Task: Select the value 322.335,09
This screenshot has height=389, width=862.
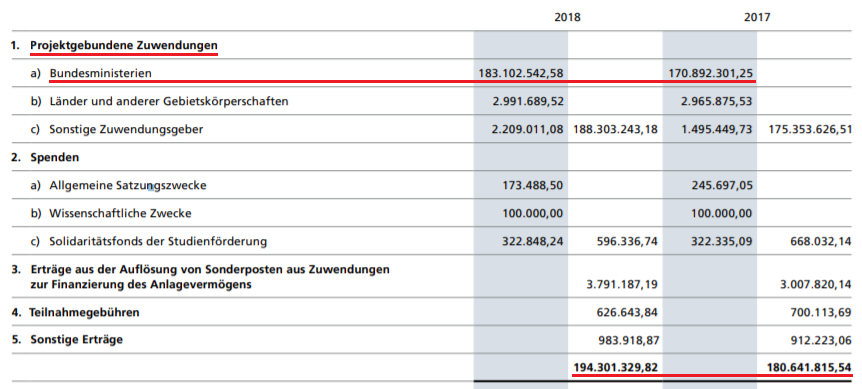Action: coord(722,241)
